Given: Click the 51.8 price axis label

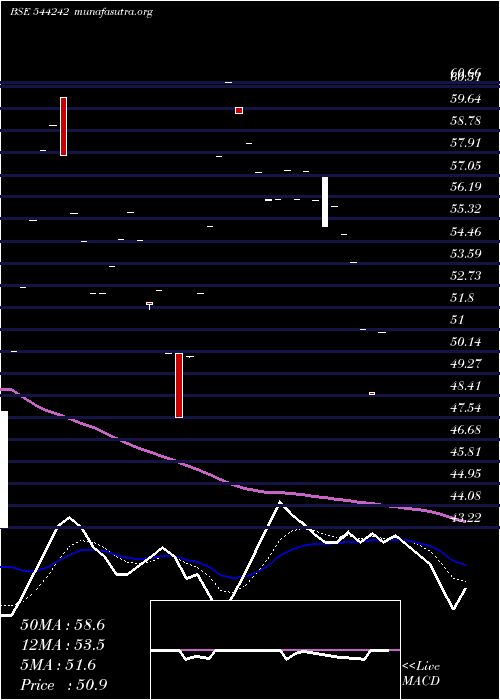Looking at the screenshot, I should (462, 298).
